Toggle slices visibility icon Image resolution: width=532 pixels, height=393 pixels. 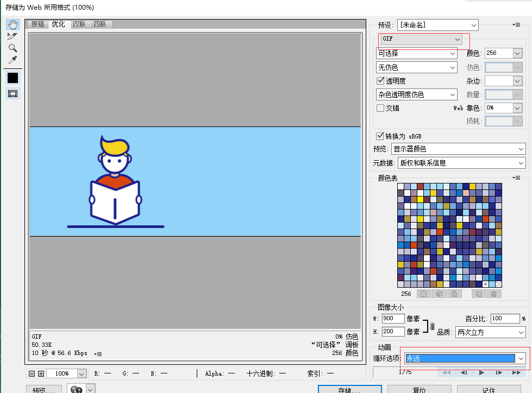point(12,93)
